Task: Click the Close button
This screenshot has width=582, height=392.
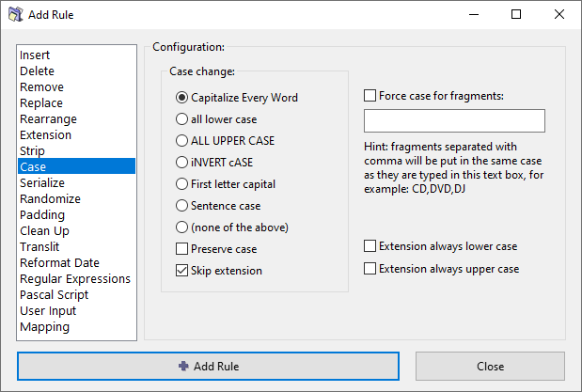Action: (490, 366)
